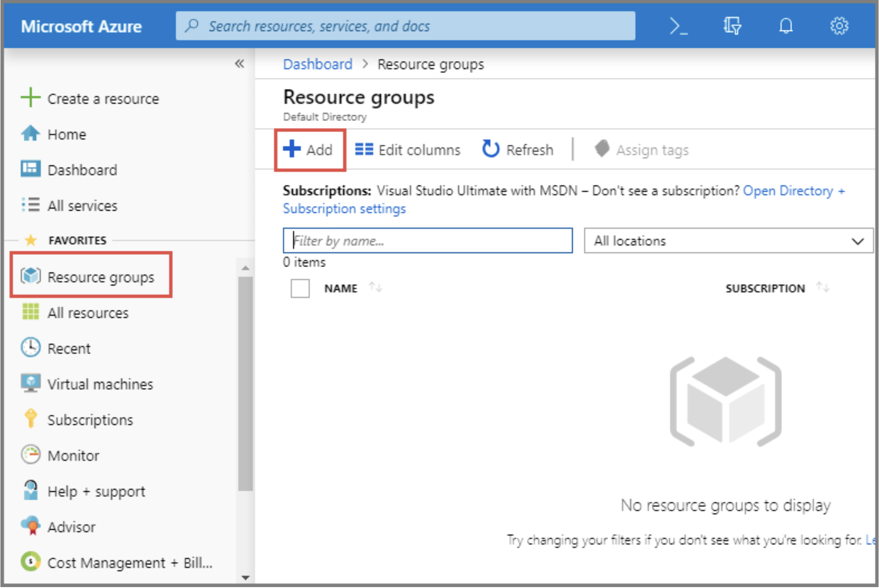Open portal settings gear

839,26
